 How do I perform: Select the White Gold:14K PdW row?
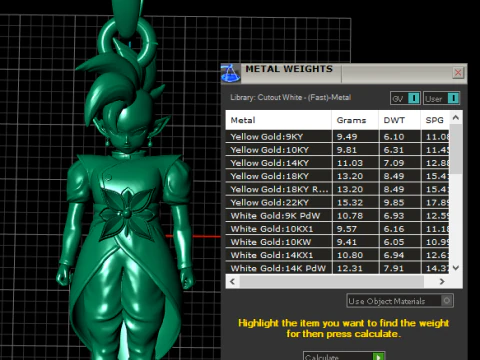(x=337, y=268)
